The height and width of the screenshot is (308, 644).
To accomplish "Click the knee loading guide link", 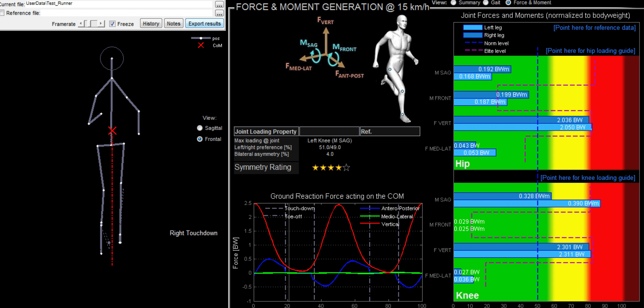I will click(x=588, y=178).
